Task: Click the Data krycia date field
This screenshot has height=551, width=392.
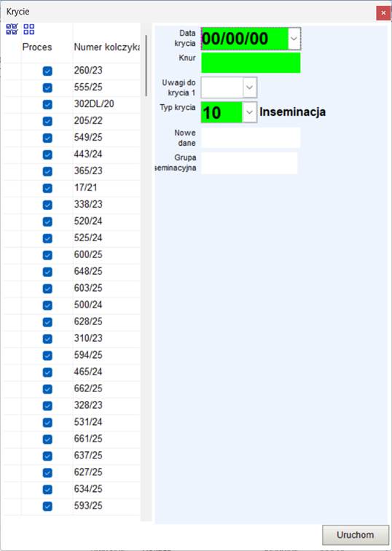Action: (245, 39)
